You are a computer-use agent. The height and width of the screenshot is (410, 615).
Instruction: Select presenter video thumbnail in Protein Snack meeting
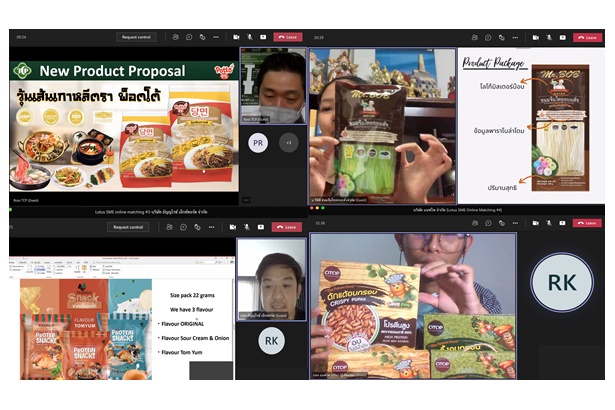point(272,279)
